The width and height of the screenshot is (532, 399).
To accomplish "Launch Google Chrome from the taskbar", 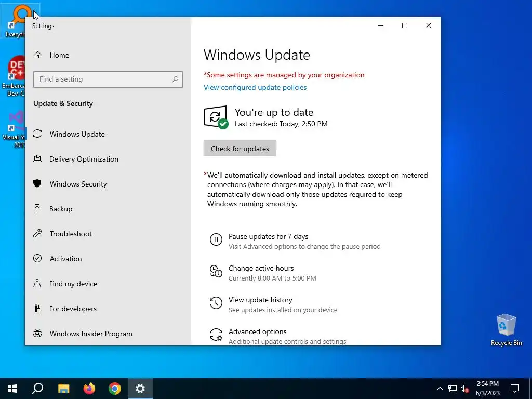I will (115, 389).
